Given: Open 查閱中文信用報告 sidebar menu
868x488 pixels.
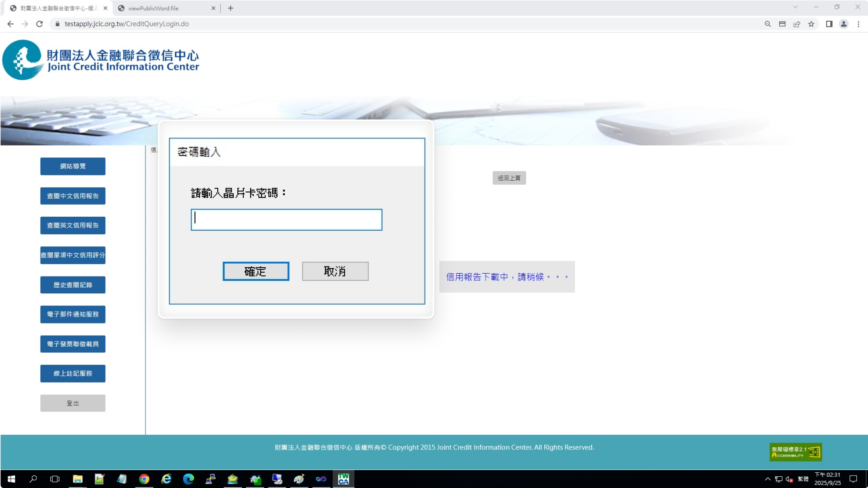Looking at the screenshot, I should pos(73,196).
